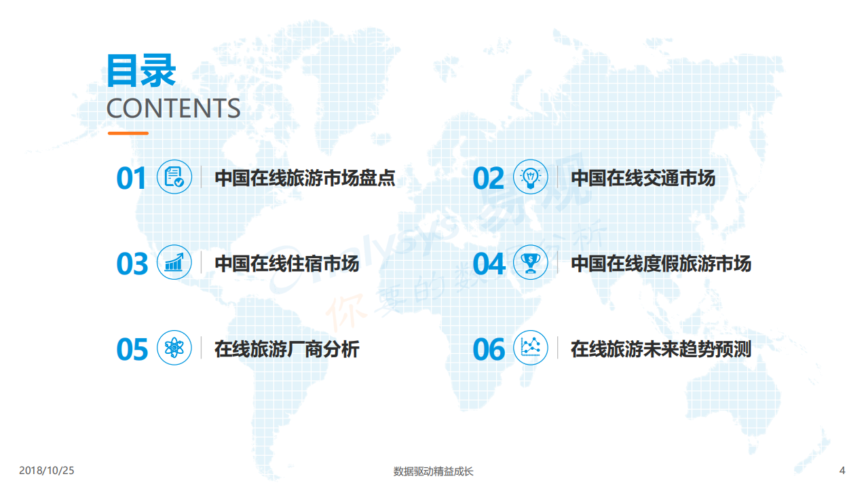Image resolution: width=868 pixels, height=489 pixels.
Task: Select the 在线旅游厂商分析 heading
Action: coord(286,349)
